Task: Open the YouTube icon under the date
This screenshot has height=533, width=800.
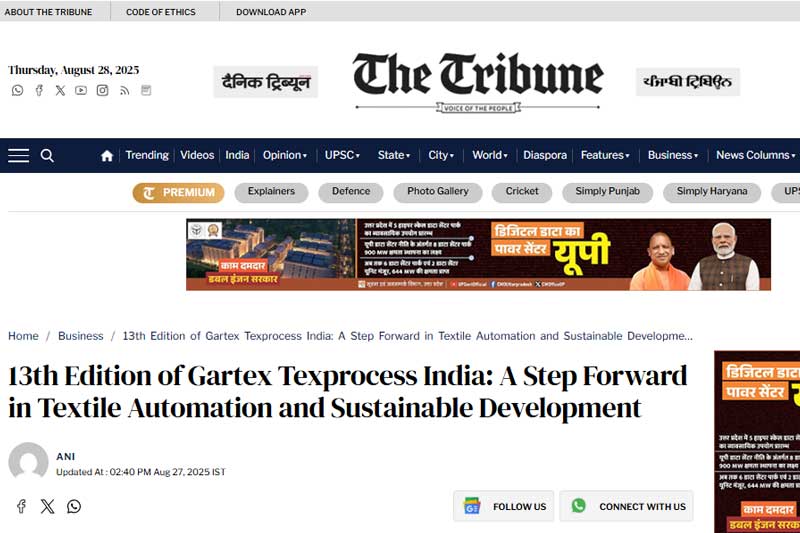Action: pyautogui.click(x=81, y=90)
